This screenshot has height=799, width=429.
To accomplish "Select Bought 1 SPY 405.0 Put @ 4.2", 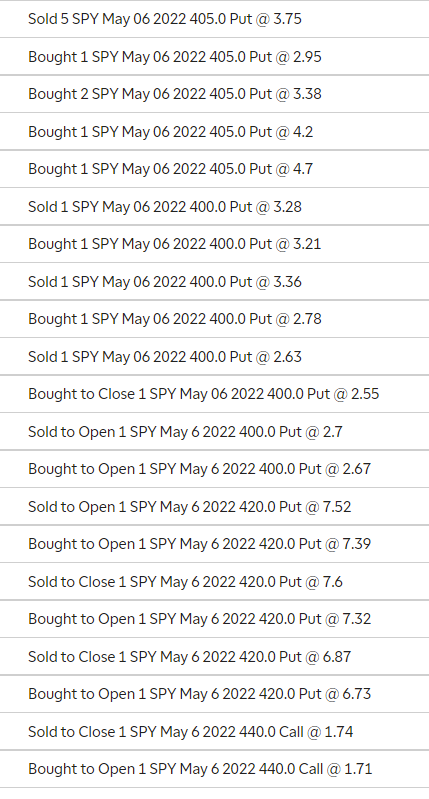I will pos(214,131).
